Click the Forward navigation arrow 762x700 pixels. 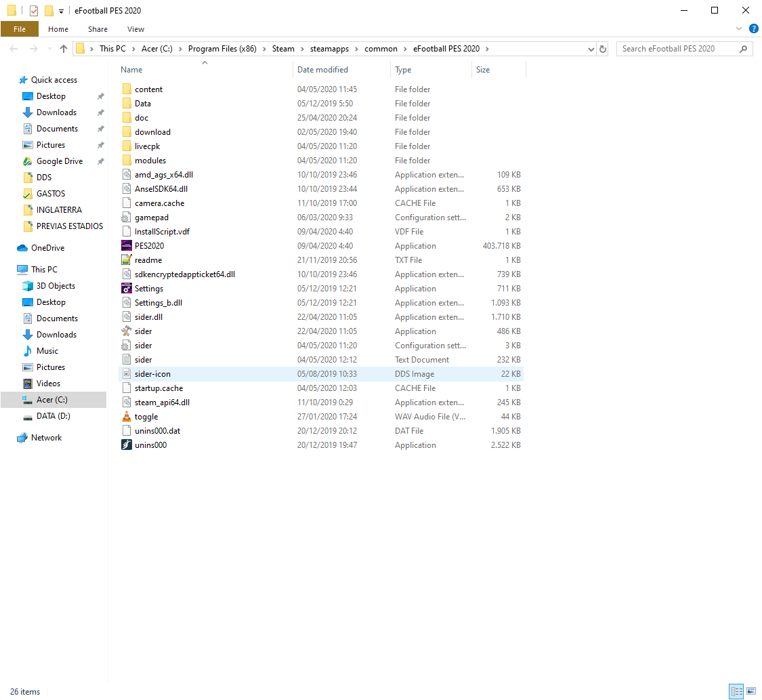tap(34, 49)
